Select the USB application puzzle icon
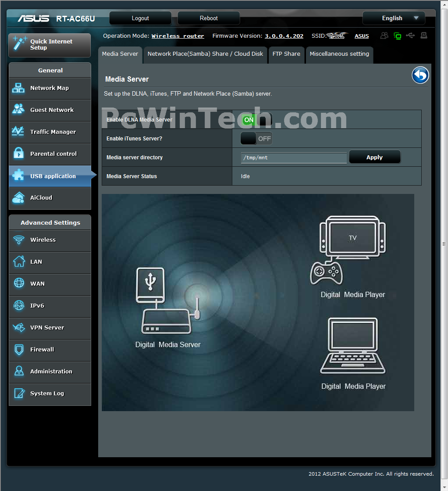Viewport: 448px width, 491px height. click(18, 175)
